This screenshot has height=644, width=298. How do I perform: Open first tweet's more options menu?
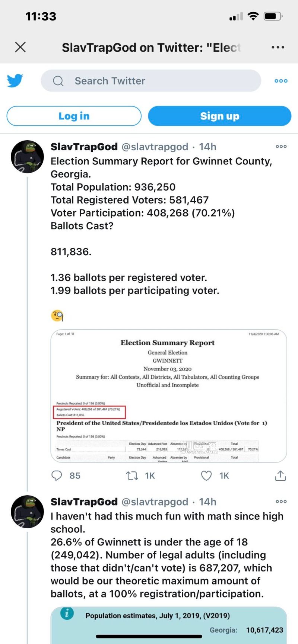tap(281, 147)
